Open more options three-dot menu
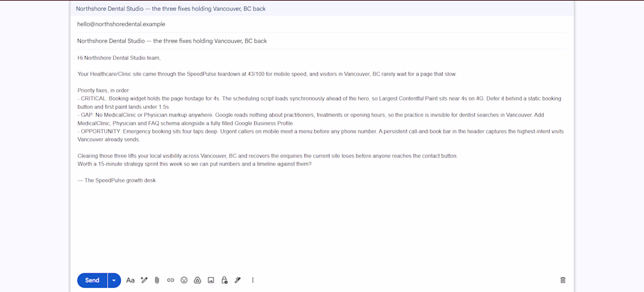 [x=252, y=280]
